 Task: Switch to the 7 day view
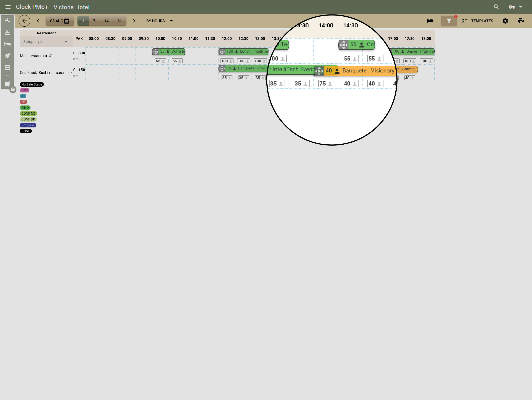coord(94,21)
